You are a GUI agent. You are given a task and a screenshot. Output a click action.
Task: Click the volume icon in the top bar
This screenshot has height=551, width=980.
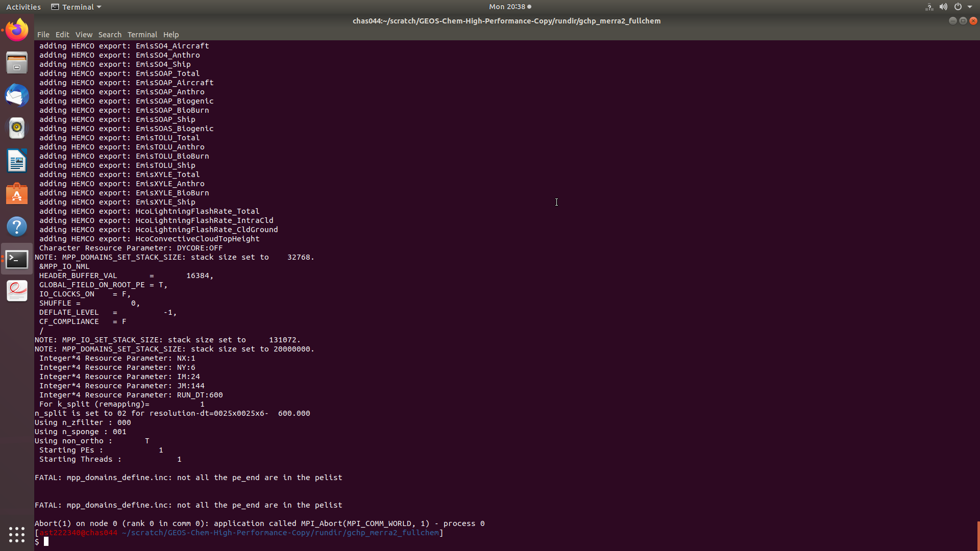point(944,7)
